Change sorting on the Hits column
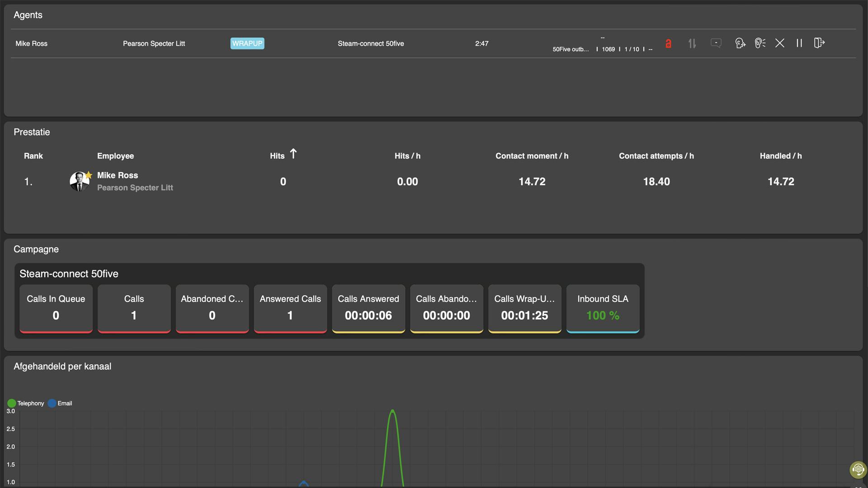This screenshot has height=488, width=868. point(283,155)
